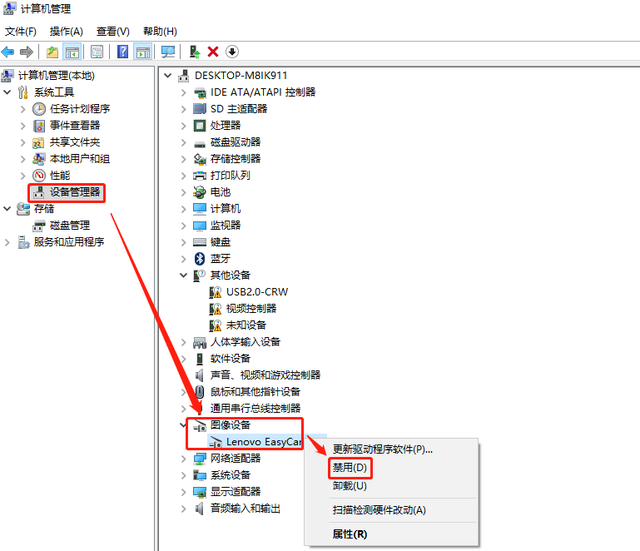
Task: Click the down-arrow disable device toolbar icon
Action: click(x=232, y=52)
